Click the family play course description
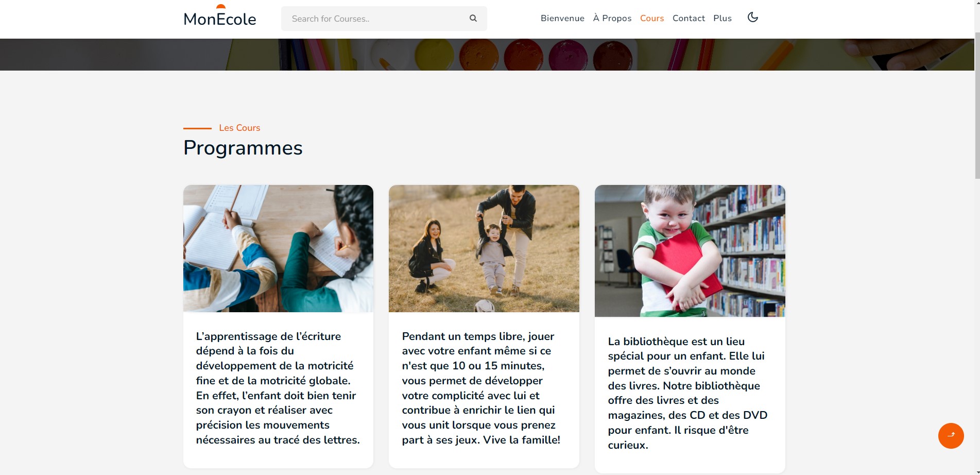The width and height of the screenshot is (980, 475). click(x=482, y=388)
